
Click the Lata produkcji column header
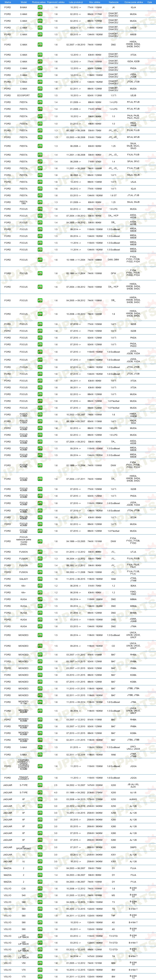click(x=76, y=2)
